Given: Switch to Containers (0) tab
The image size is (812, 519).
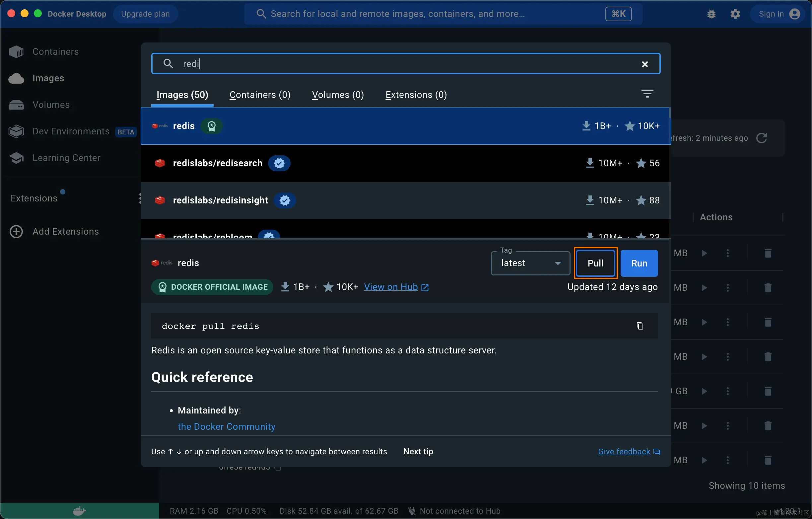Looking at the screenshot, I should (260, 95).
